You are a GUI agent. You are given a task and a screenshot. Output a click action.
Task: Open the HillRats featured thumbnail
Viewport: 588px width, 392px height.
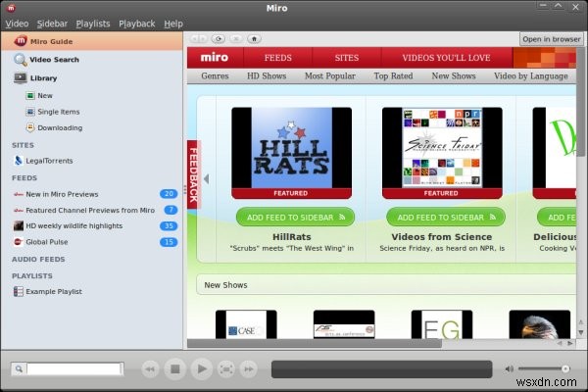[x=292, y=153]
